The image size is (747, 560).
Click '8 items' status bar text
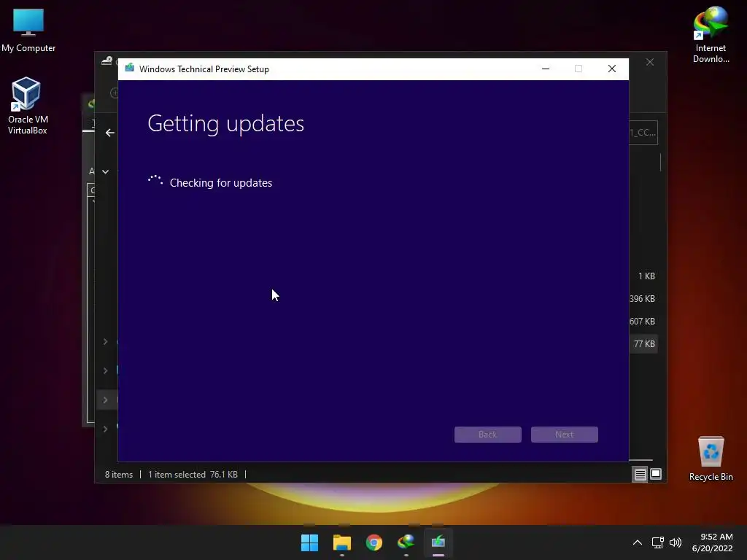[x=119, y=475]
